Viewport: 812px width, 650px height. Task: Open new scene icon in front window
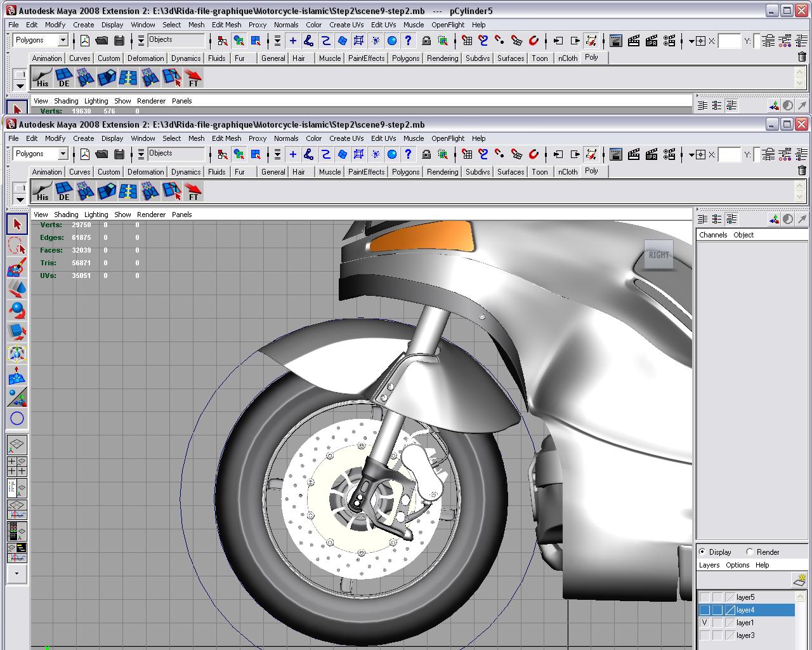[x=85, y=154]
